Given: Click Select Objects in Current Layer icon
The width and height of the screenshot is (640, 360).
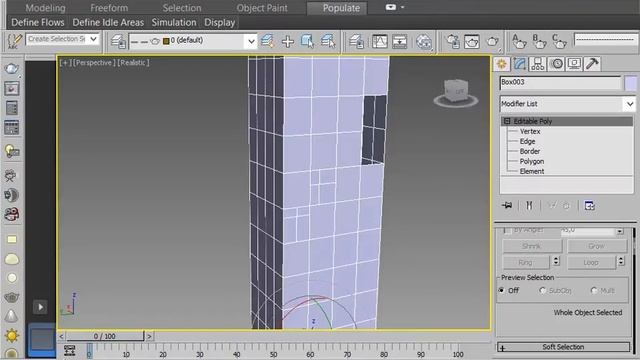Looking at the screenshot, I should click(x=307, y=41).
